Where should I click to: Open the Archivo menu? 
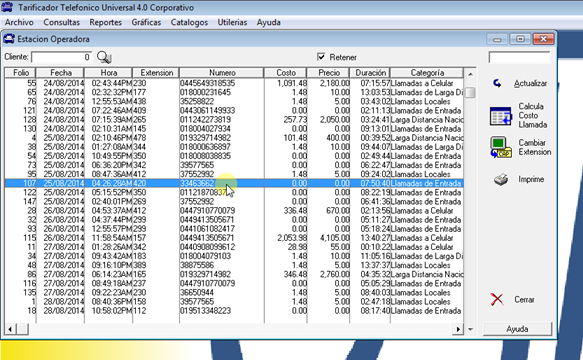point(19,22)
